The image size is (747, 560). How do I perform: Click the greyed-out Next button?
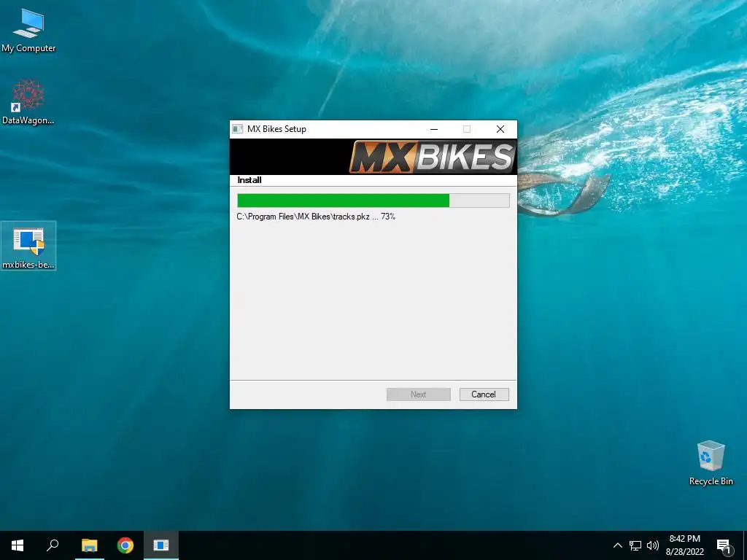click(x=418, y=394)
